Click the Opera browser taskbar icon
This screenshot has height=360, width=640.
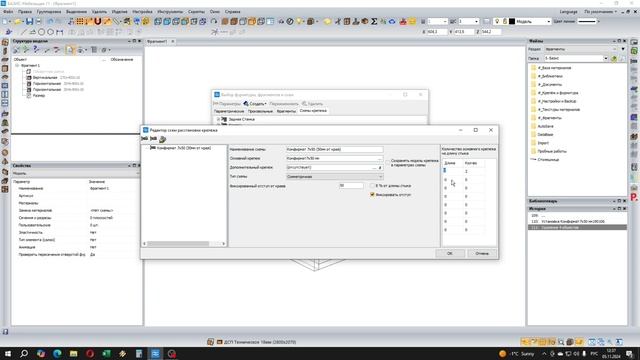90,353
